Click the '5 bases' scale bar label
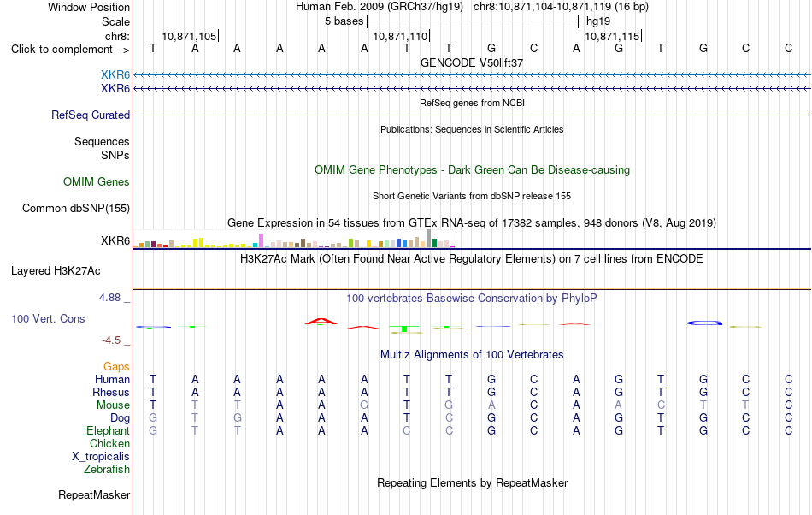The width and height of the screenshot is (812, 515). (344, 21)
